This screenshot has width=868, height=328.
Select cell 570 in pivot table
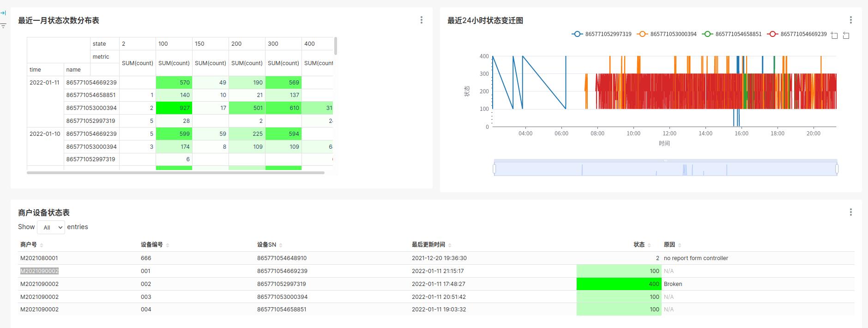point(174,82)
